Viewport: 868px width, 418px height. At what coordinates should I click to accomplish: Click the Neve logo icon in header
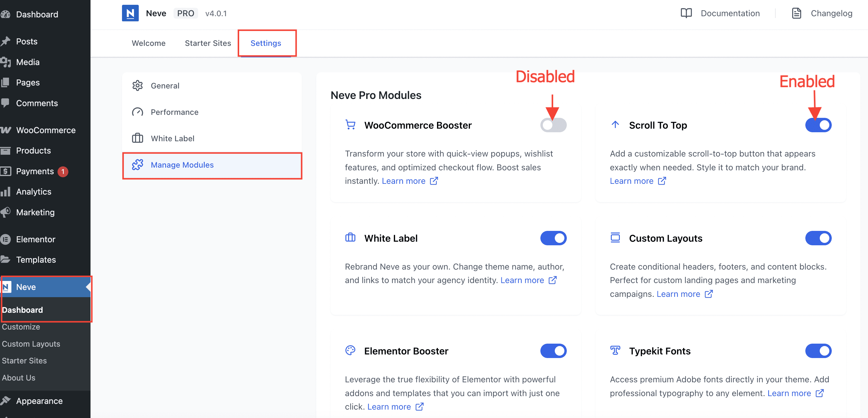coord(130,13)
